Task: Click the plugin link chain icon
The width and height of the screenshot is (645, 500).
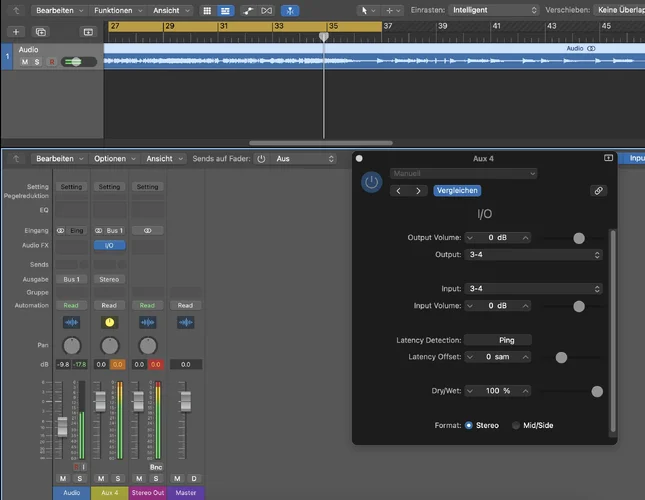Action: [598, 190]
